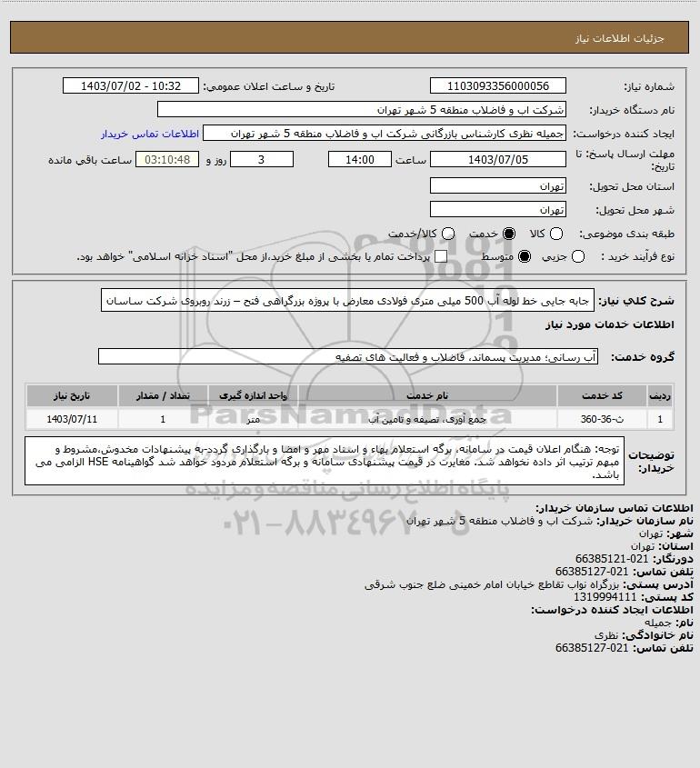
Task: Click the need date cell 1403/07/11
Action: coord(72,419)
